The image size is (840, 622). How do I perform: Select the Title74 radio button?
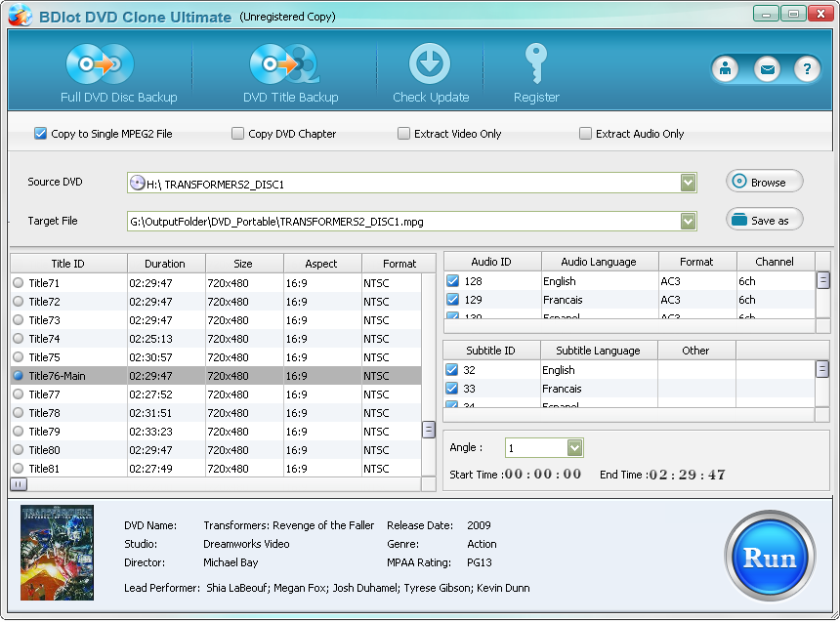point(19,339)
